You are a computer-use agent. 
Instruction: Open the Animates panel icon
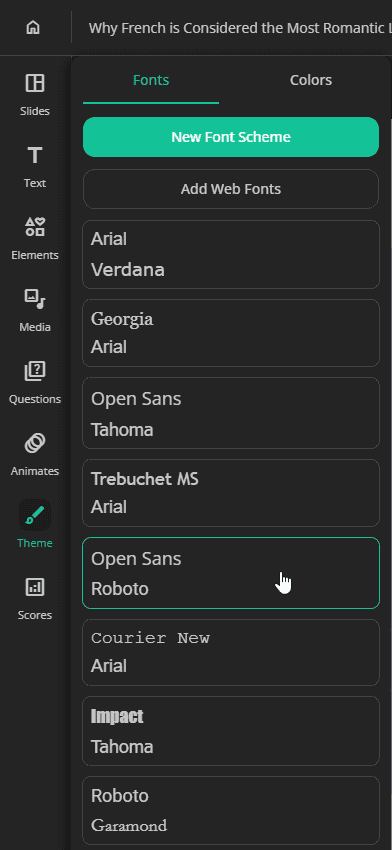[x=35, y=443]
